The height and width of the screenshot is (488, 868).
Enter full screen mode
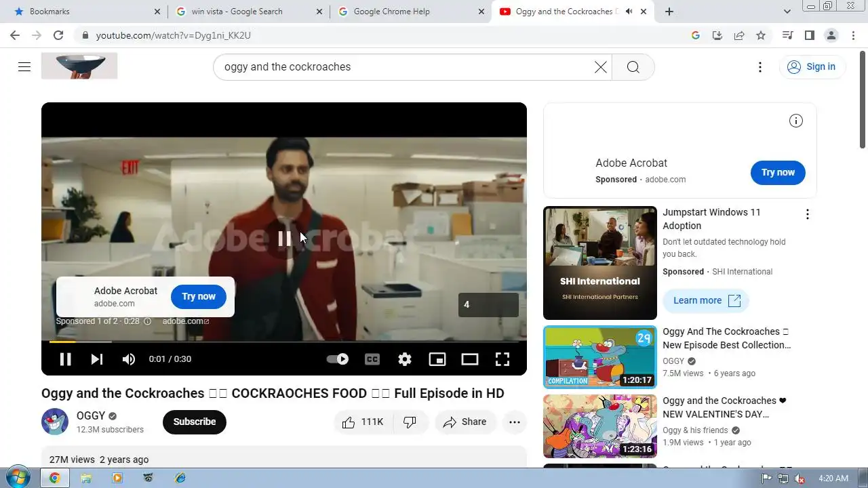(502, 359)
